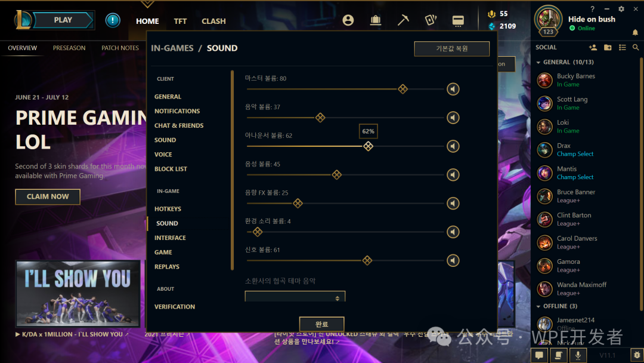Open the 소환사의 협곡 테마 음악 dropdown
The width and height of the screenshot is (644, 363).
(x=295, y=296)
